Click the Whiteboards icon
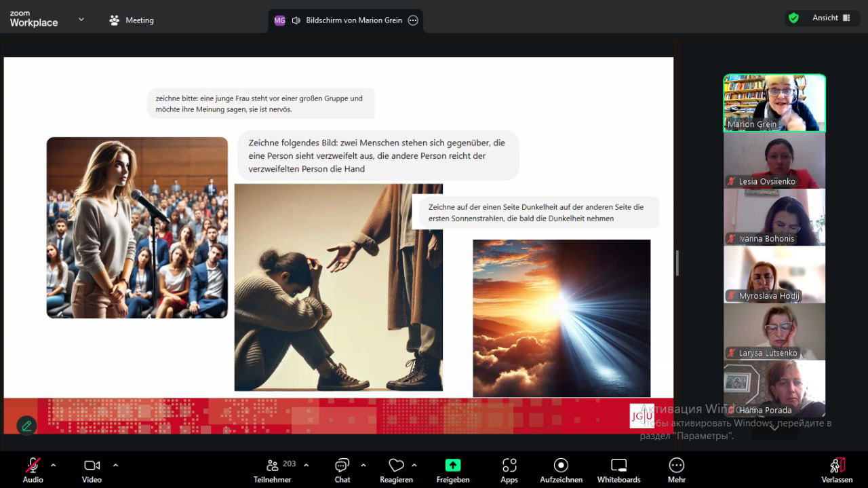Image resolution: width=868 pixels, height=488 pixels. click(618, 466)
